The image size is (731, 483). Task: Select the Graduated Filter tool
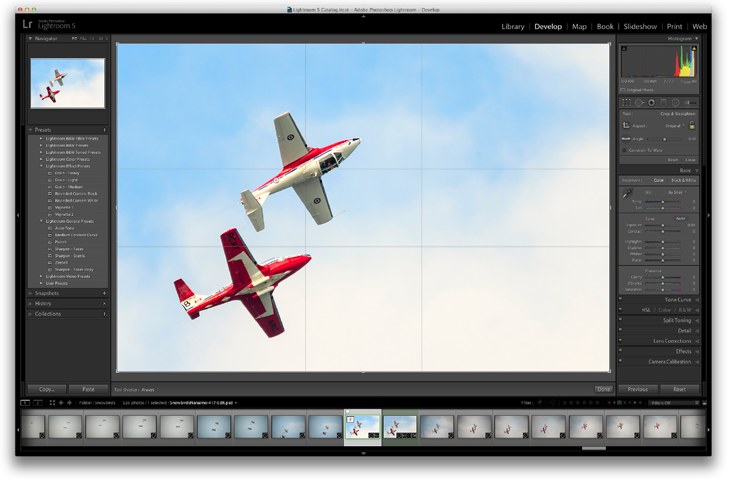663,103
